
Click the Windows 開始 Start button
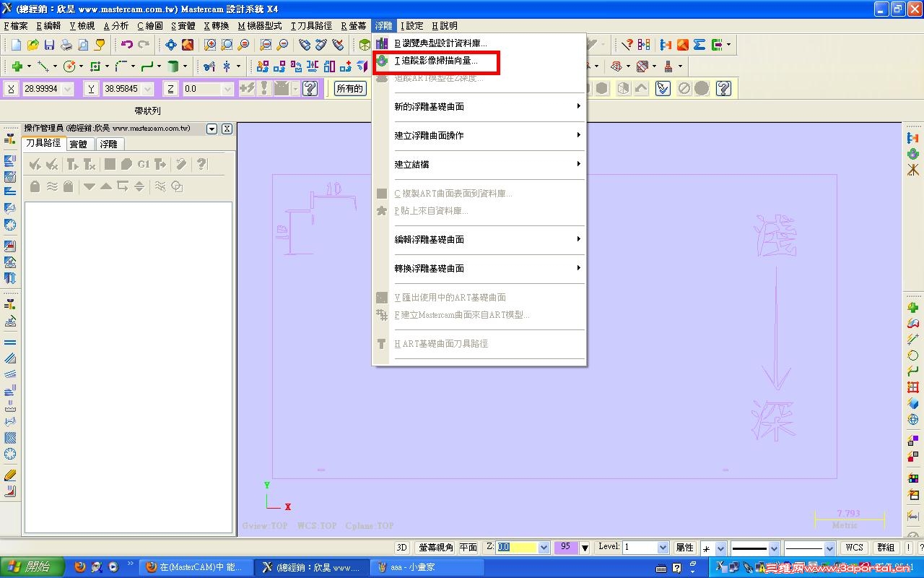[x=32, y=567]
